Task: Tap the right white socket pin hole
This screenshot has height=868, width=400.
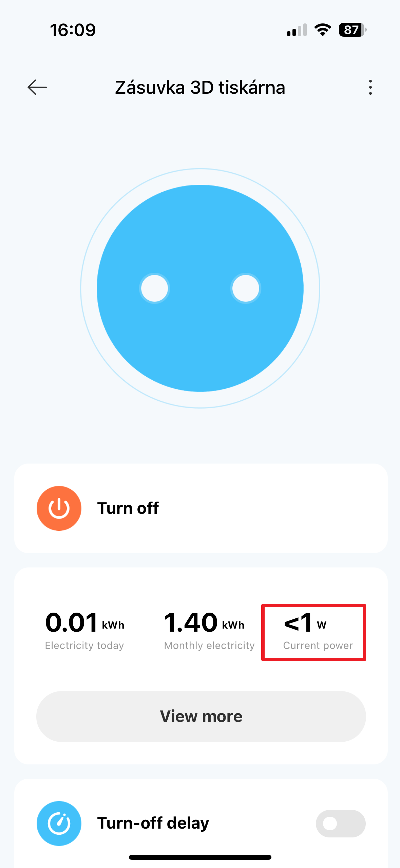Action: 246,288
